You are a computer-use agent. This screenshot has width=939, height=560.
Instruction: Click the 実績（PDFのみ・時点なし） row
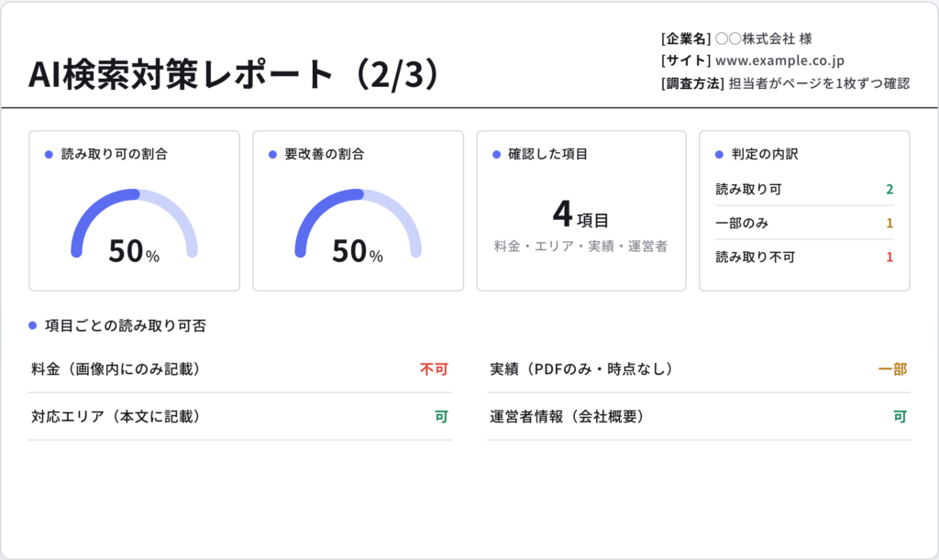tap(699, 369)
